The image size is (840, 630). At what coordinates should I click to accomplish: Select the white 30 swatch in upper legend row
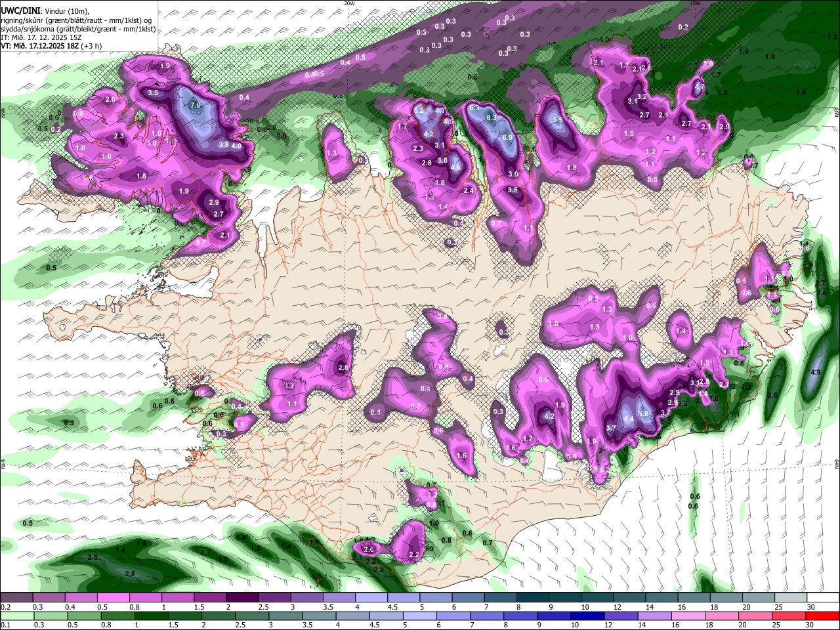824,597
